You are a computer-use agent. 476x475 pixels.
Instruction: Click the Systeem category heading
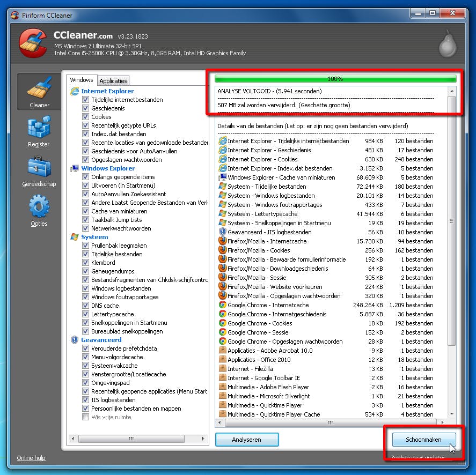(94, 237)
